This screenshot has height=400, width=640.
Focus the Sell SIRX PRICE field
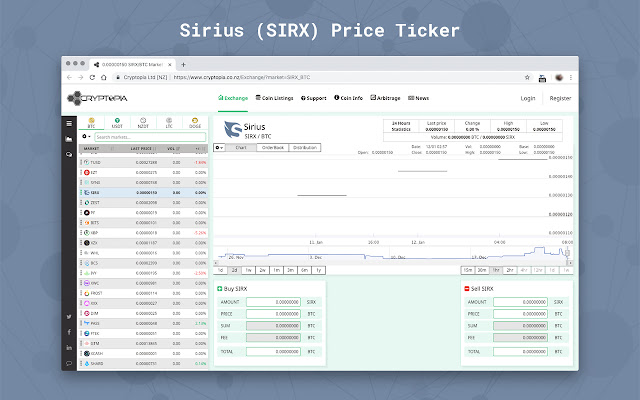pos(520,314)
